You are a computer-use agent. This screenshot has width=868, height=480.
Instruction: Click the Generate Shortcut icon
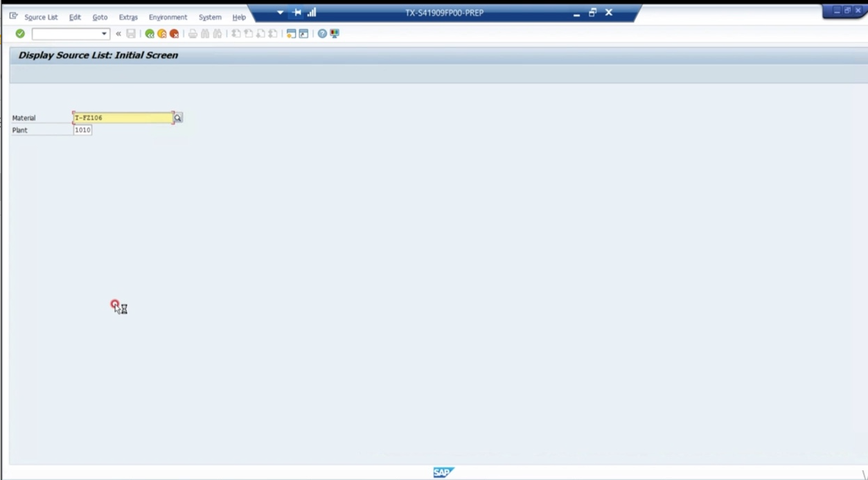(x=303, y=33)
